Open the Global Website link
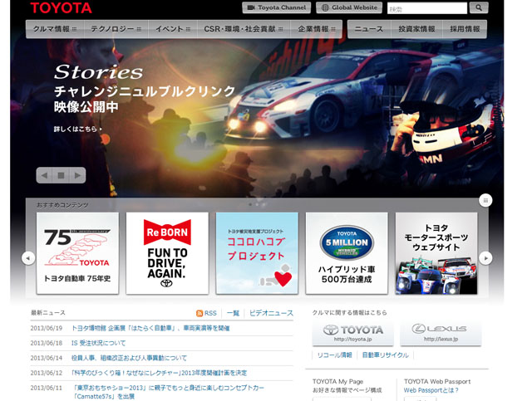 click(x=349, y=7)
